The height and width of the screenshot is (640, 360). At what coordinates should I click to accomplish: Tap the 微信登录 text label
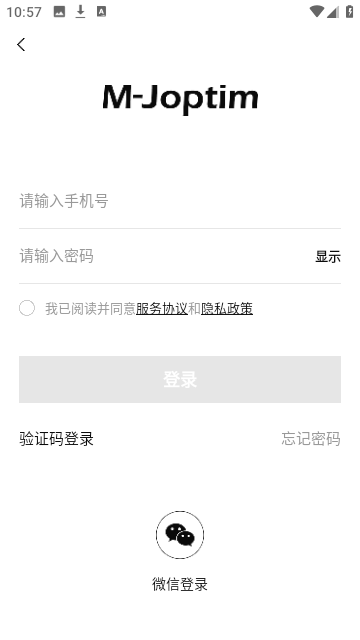point(180,584)
